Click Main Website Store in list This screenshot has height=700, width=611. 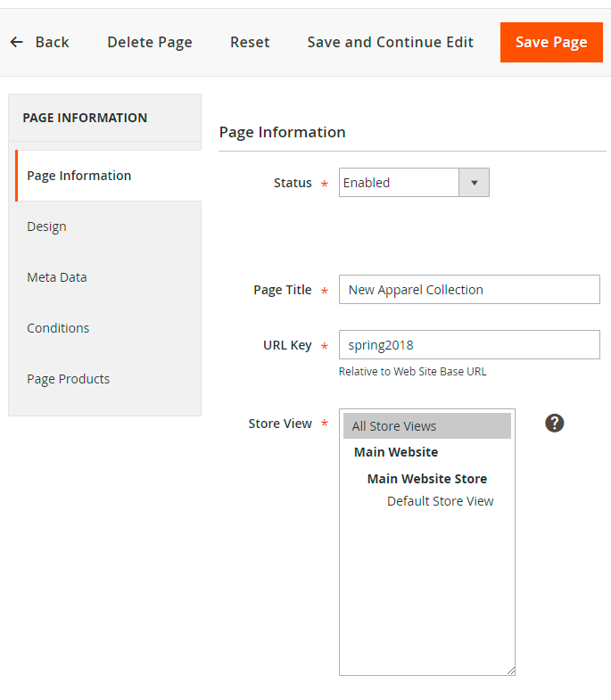click(x=426, y=479)
